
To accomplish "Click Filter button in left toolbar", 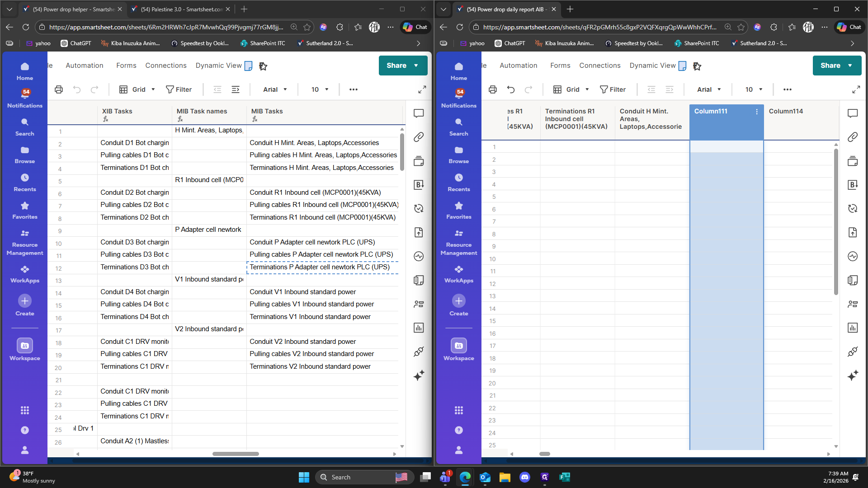I will [179, 89].
